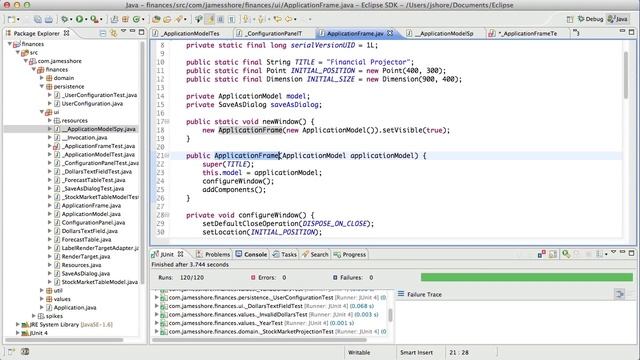Fold the newWindow method at line 17
This screenshot has width=640, height=360.
click(x=167, y=122)
